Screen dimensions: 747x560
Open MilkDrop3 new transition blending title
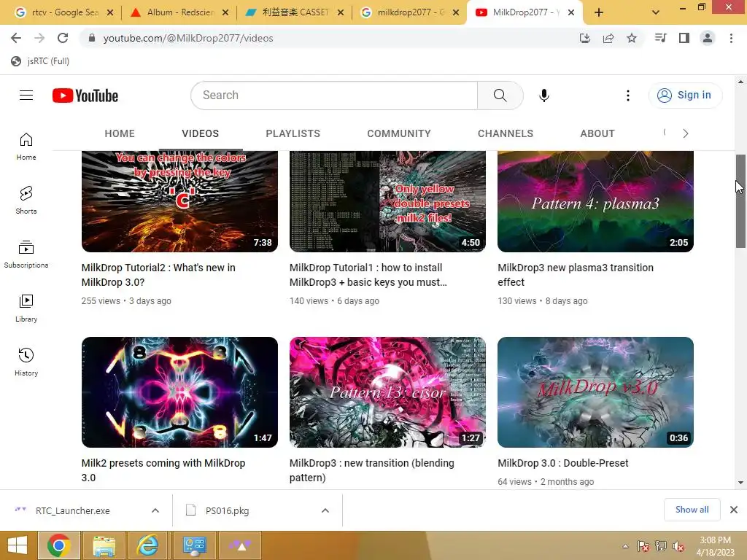(x=371, y=470)
